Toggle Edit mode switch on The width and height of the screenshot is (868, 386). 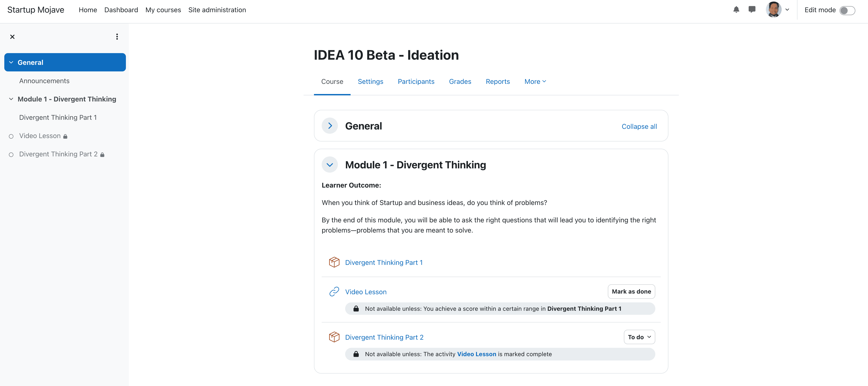tap(847, 10)
